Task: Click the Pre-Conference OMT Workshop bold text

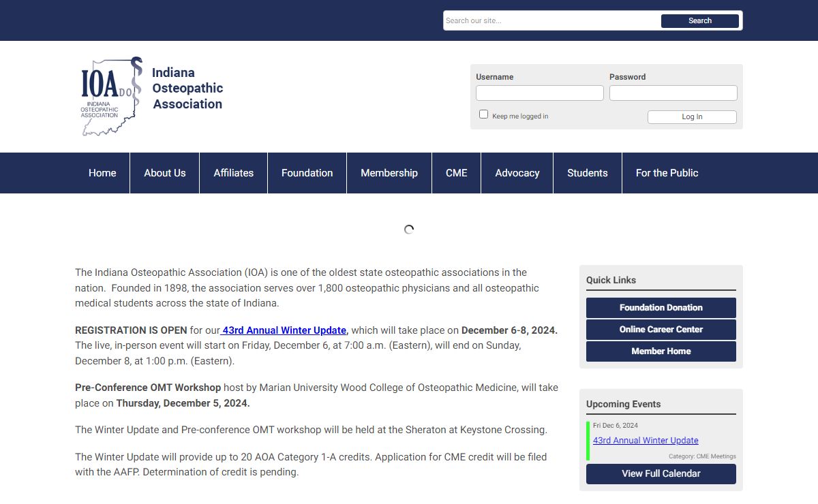Action: click(x=148, y=388)
